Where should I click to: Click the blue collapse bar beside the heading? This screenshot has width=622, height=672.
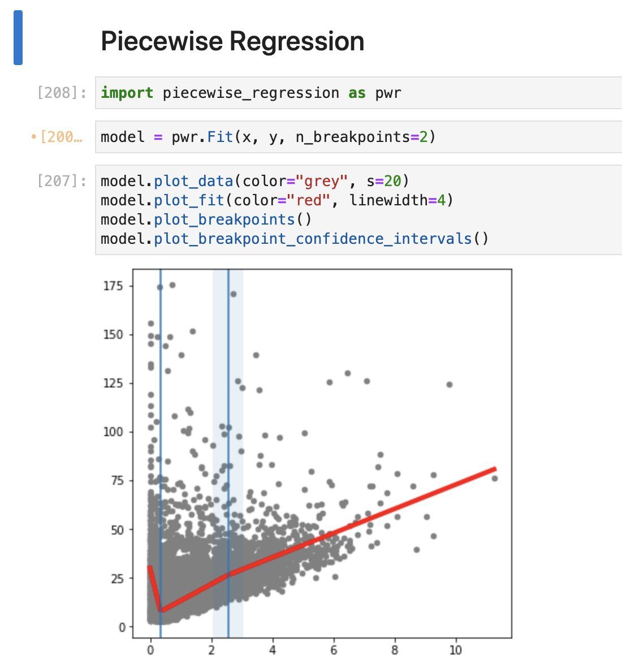point(18,37)
